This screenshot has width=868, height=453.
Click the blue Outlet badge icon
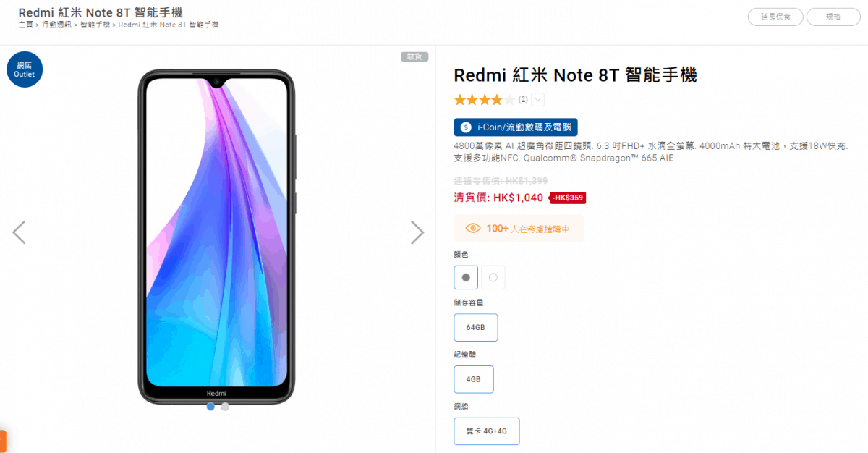pos(25,69)
